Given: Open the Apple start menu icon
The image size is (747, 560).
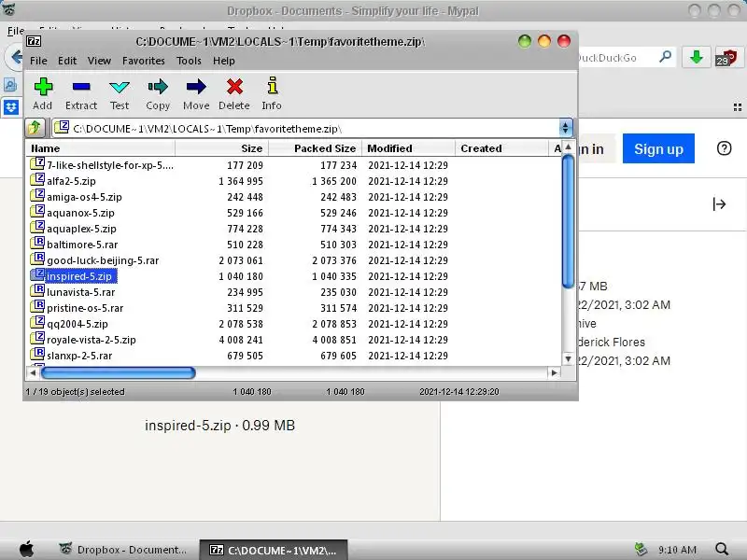Looking at the screenshot, I should (27, 549).
